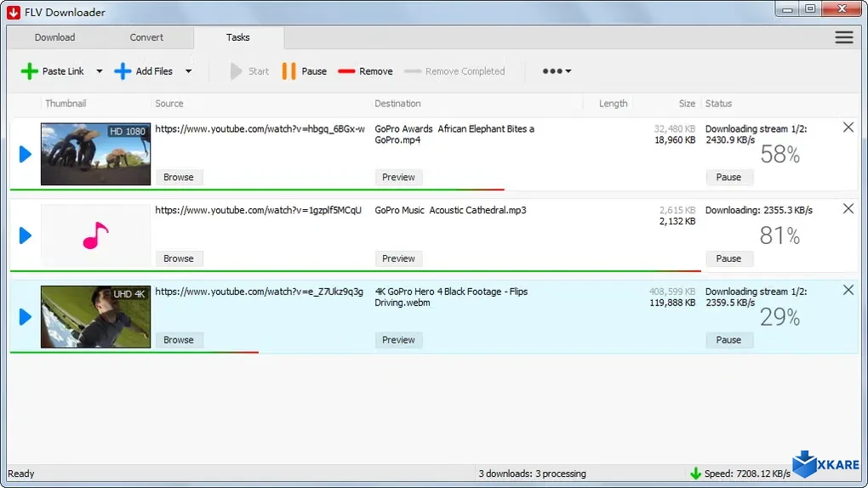Screen dimensions: 868x488
Task: Click play arrow for 4K GoPro Hero task
Action: 25,316
